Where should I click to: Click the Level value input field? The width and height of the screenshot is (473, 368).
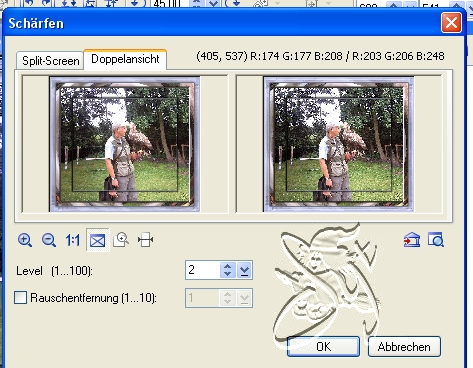203,270
